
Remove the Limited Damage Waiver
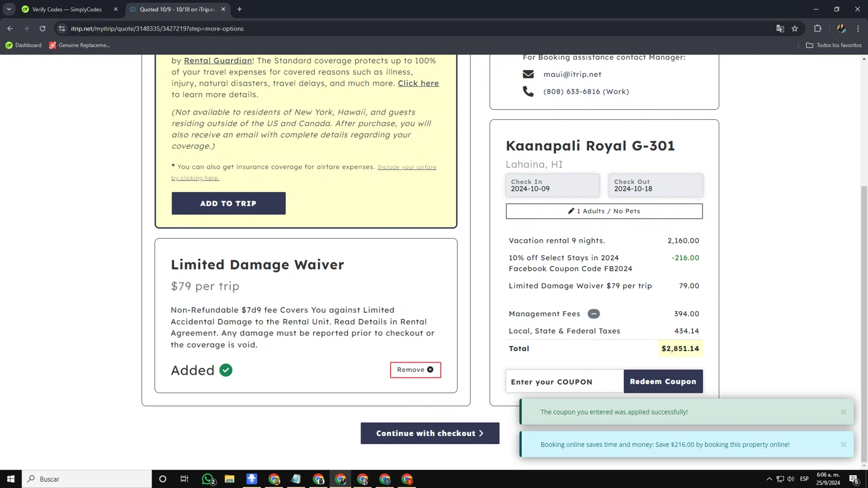pyautogui.click(x=415, y=370)
